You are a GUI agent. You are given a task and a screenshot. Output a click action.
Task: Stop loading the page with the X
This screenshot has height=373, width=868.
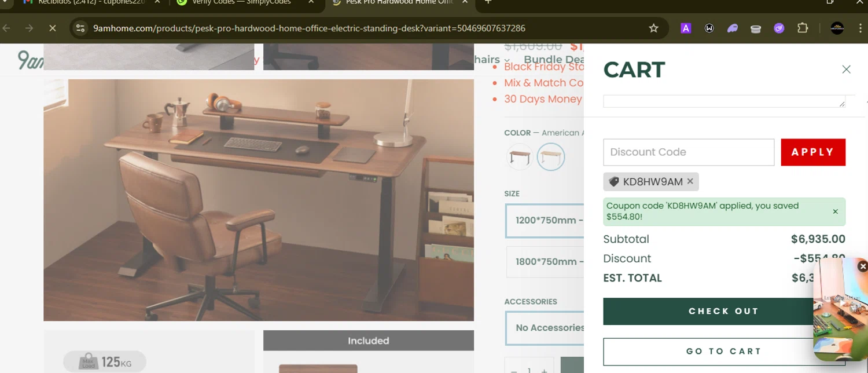click(52, 28)
